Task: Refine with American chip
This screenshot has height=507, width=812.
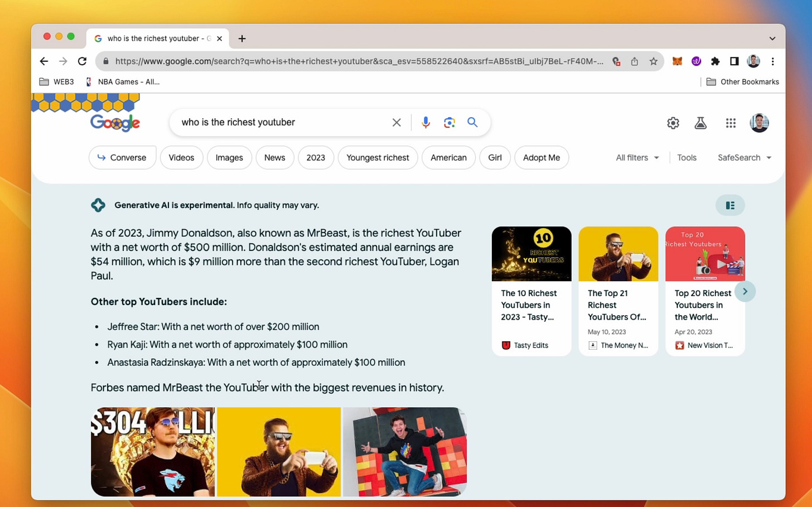Action: [448, 157]
